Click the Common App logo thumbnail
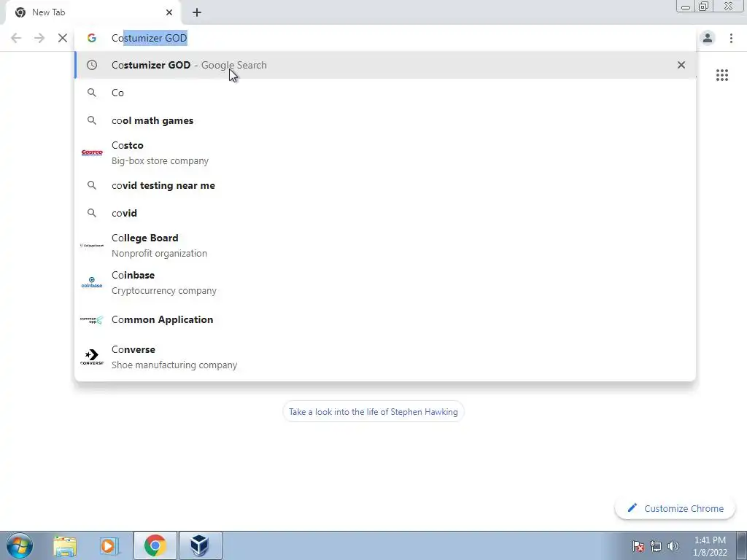Screen dimensions: 747x560 tap(92, 319)
